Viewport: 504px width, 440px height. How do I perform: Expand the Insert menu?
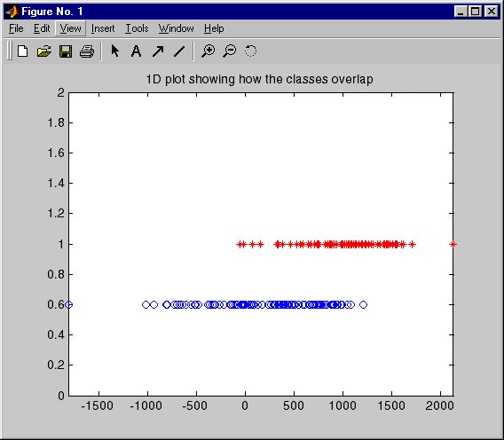103,28
